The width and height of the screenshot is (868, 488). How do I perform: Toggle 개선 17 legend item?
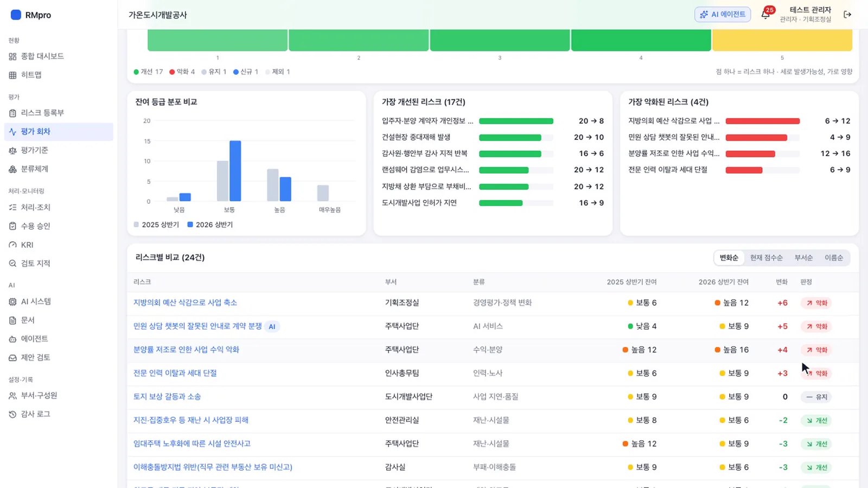click(x=148, y=72)
